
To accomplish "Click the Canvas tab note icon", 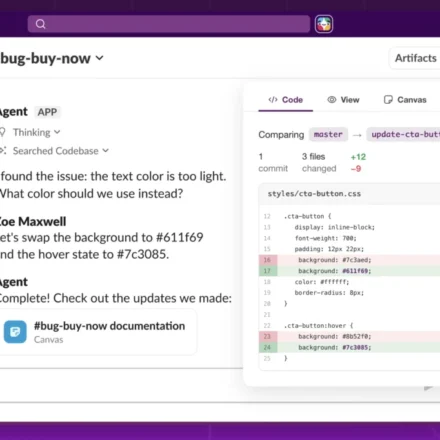I will (388, 100).
